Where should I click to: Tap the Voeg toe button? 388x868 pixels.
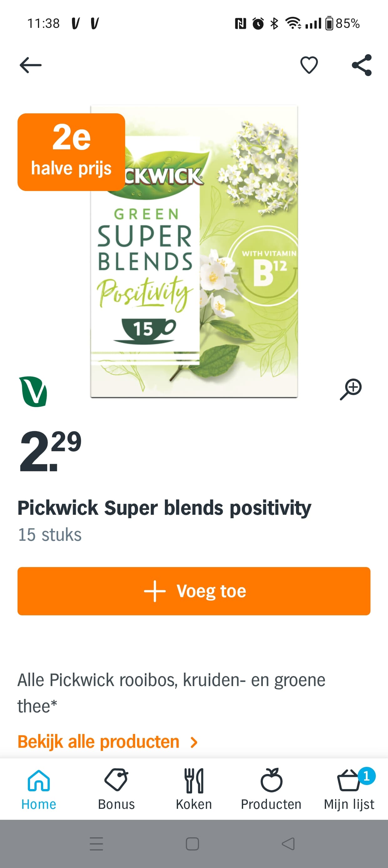point(194,591)
